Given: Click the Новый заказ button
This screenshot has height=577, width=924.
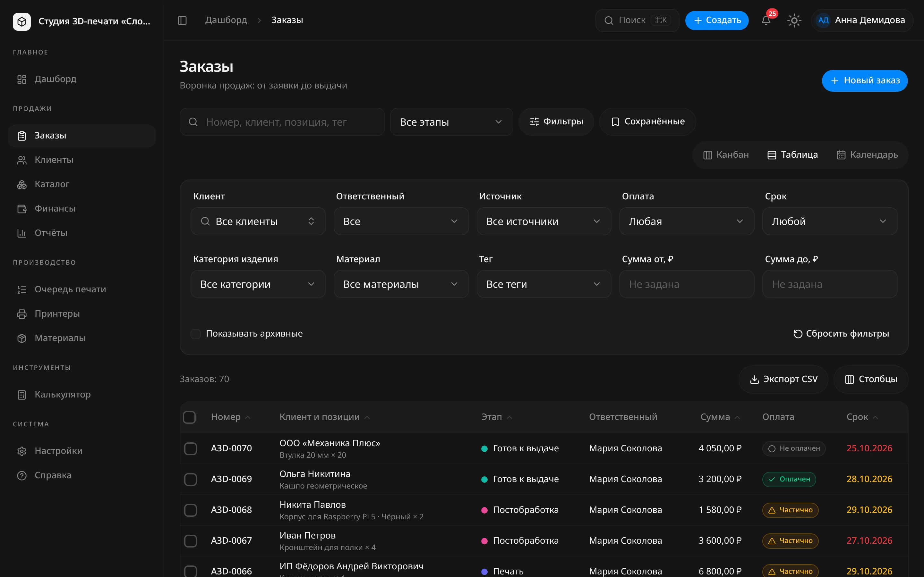Looking at the screenshot, I should tap(864, 80).
